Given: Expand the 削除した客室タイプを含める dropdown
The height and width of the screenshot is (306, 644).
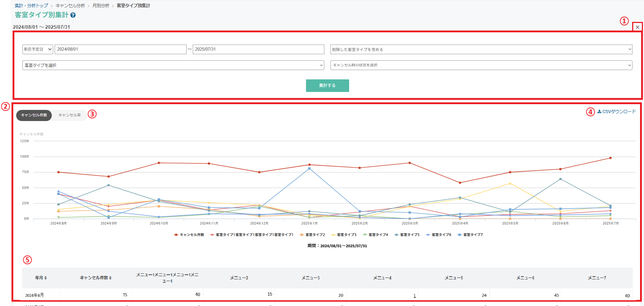Looking at the screenshot, I should [481, 49].
